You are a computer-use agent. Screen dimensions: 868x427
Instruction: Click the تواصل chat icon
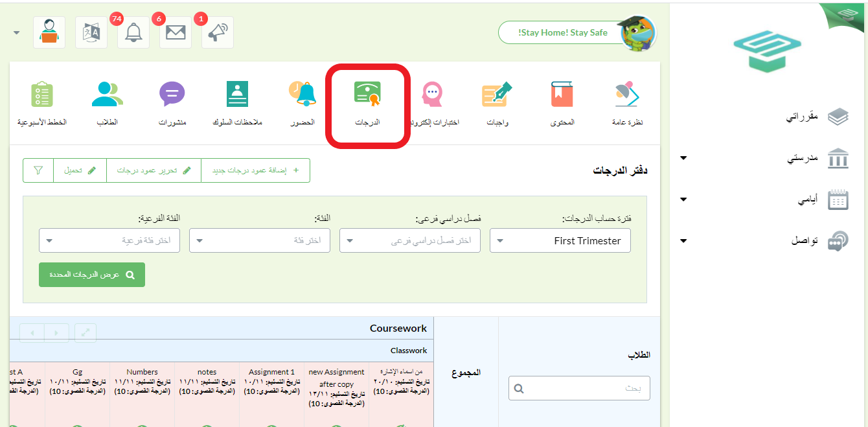click(x=838, y=241)
